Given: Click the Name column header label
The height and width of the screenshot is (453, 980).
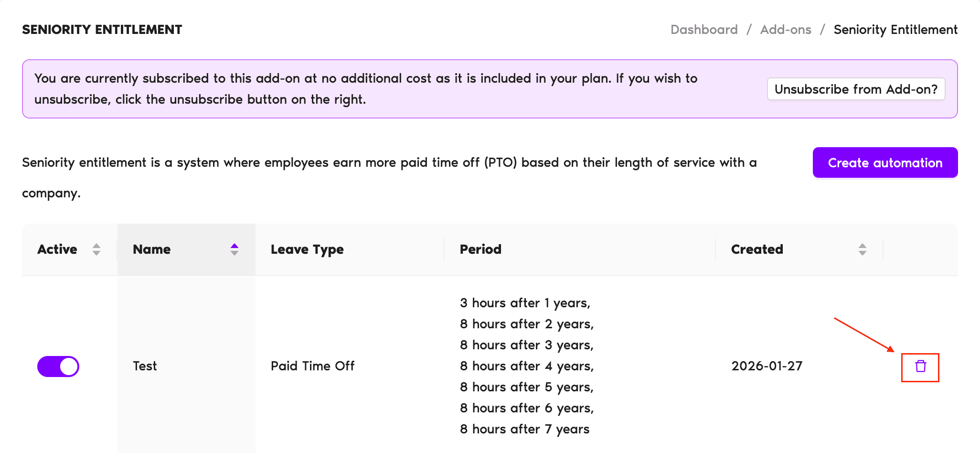Looking at the screenshot, I should point(152,249).
